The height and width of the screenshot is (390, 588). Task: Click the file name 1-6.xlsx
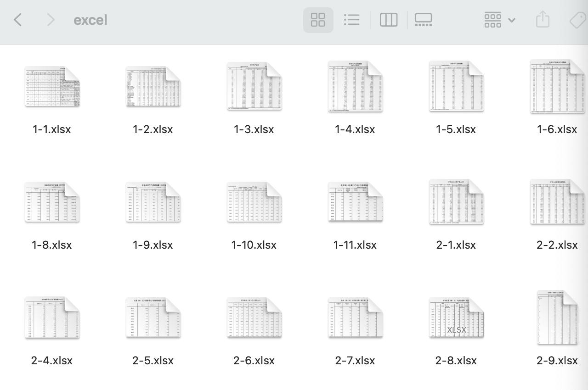[x=557, y=129]
